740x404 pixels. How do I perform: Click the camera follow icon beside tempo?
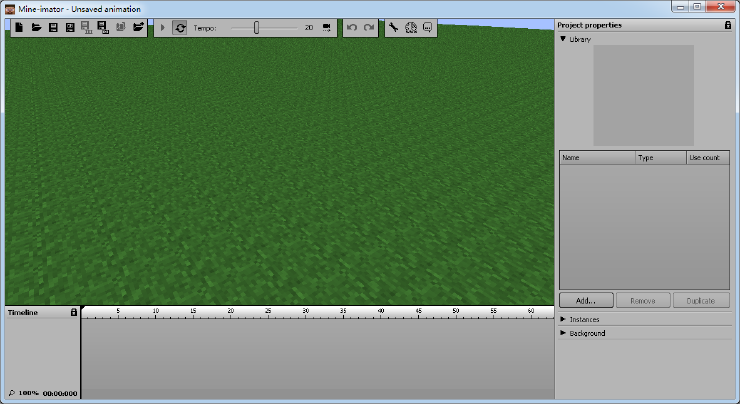tap(327, 28)
